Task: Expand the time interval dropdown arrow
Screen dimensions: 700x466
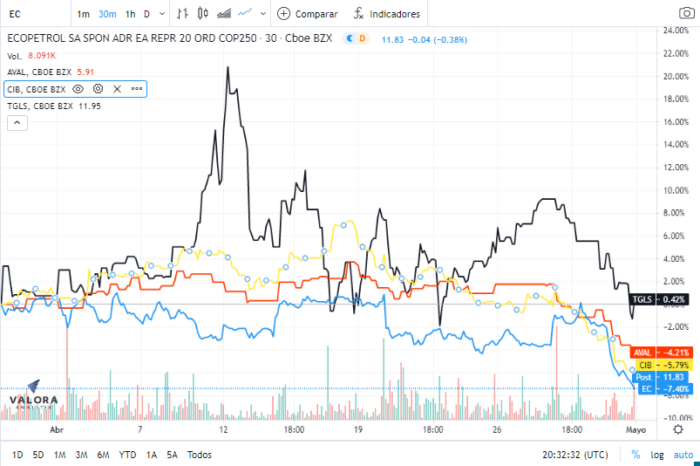Action: click(x=161, y=14)
